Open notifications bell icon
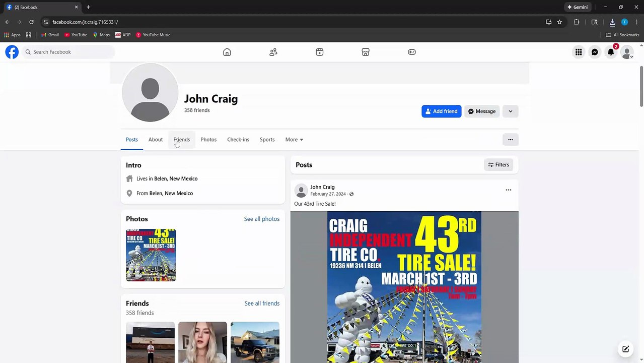Image resolution: width=644 pixels, height=363 pixels. click(x=611, y=52)
